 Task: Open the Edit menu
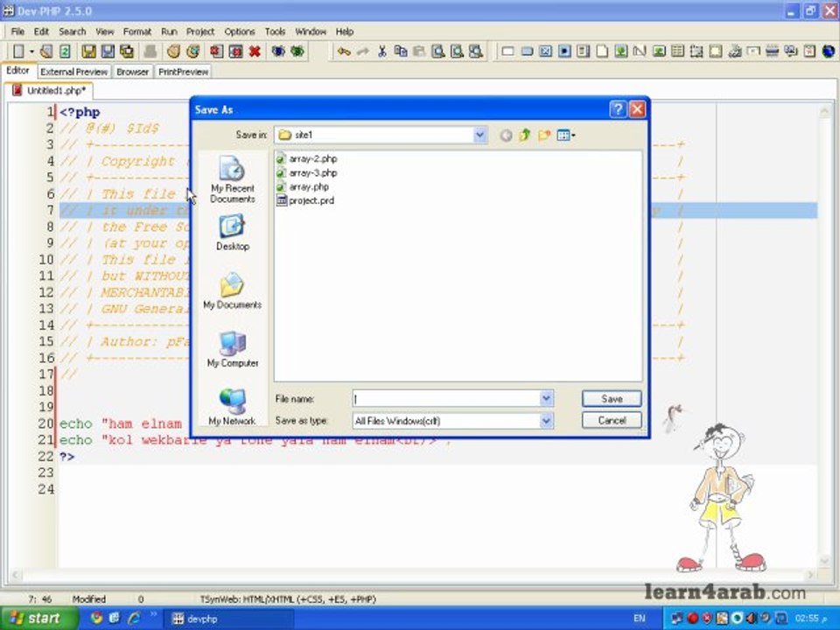(41, 31)
